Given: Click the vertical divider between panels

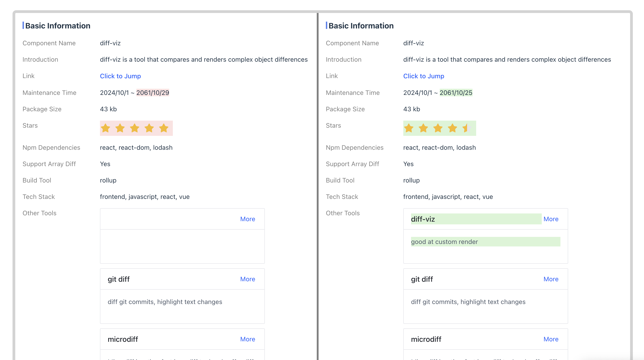Looking at the screenshot, I should tap(317, 175).
